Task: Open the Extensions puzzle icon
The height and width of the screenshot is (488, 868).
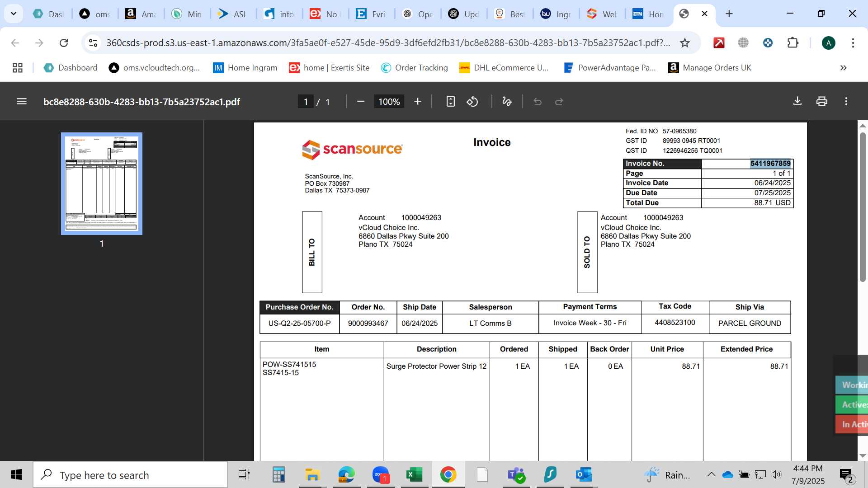Action: point(793,43)
